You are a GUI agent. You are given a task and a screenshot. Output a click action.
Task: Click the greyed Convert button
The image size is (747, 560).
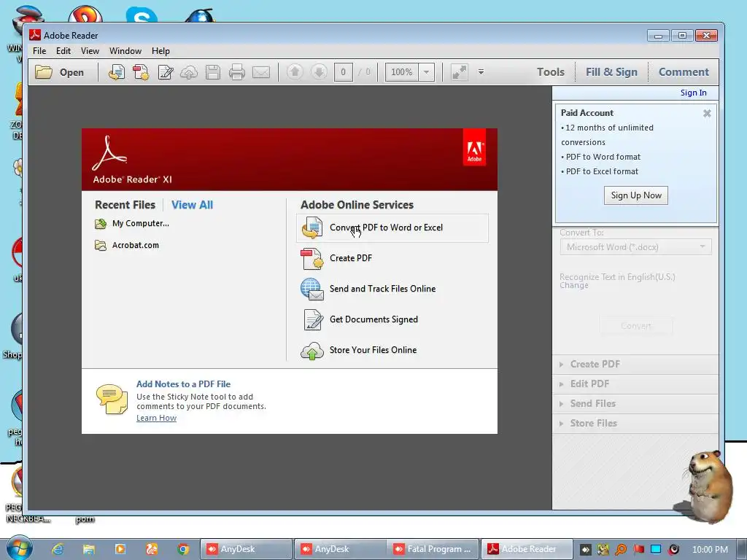(636, 326)
